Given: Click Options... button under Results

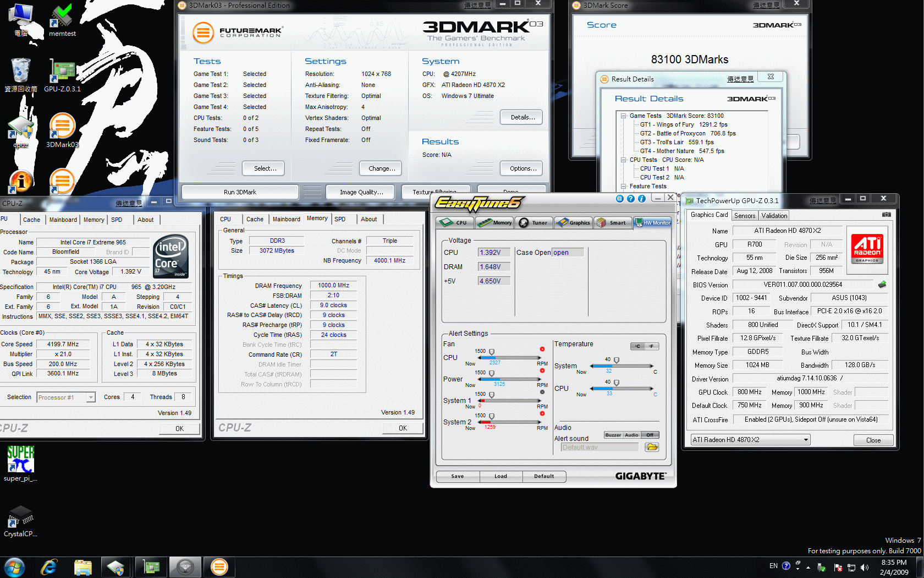Looking at the screenshot, I should (521, 168).
